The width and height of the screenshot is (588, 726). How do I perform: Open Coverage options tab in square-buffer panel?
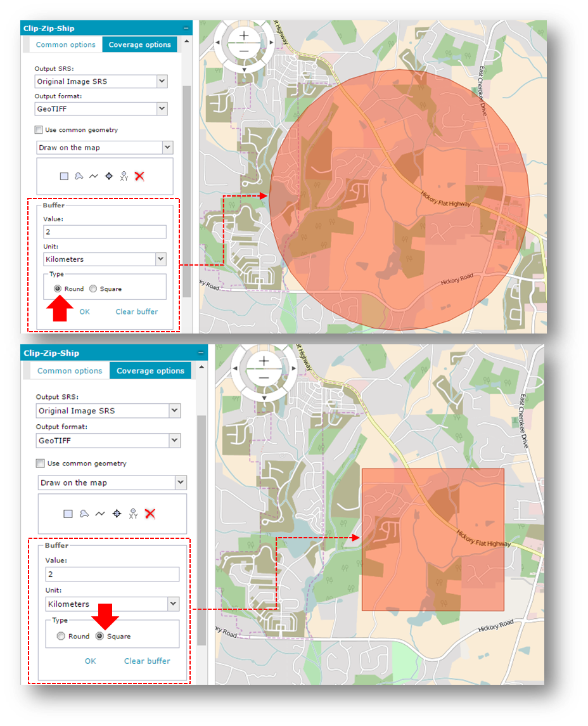pos(150,371)
